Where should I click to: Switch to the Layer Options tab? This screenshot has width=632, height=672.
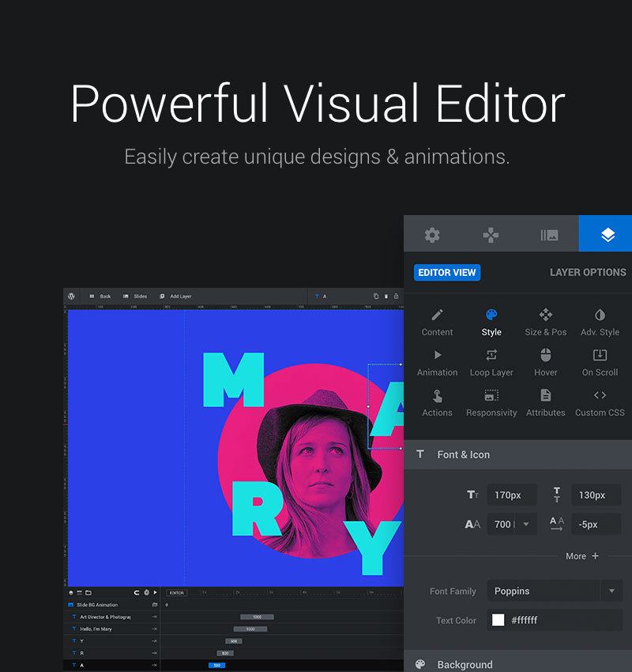point(588,272)
